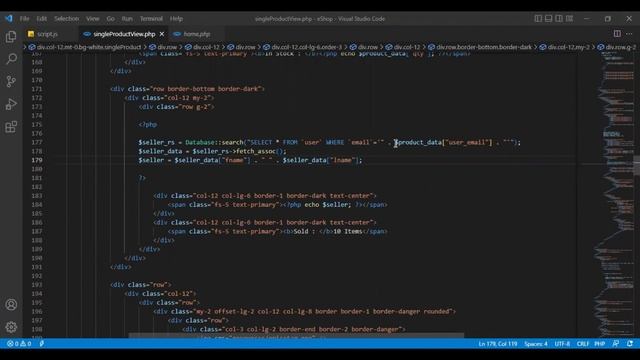Close the singleProductView.php tab
The width and height of the screenshot is (640, 360).
(162, 34)
